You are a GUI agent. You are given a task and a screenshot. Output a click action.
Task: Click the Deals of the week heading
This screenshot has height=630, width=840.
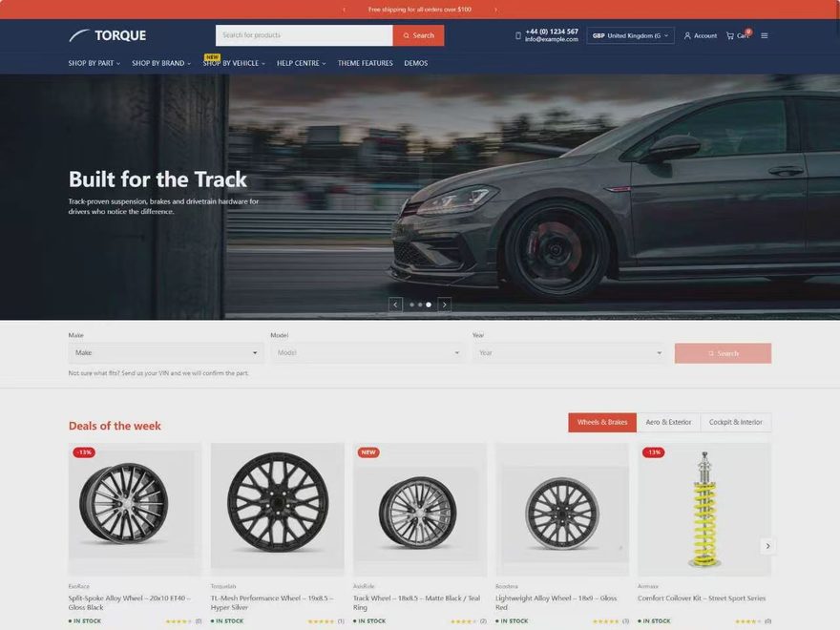(x=115, y=426)
